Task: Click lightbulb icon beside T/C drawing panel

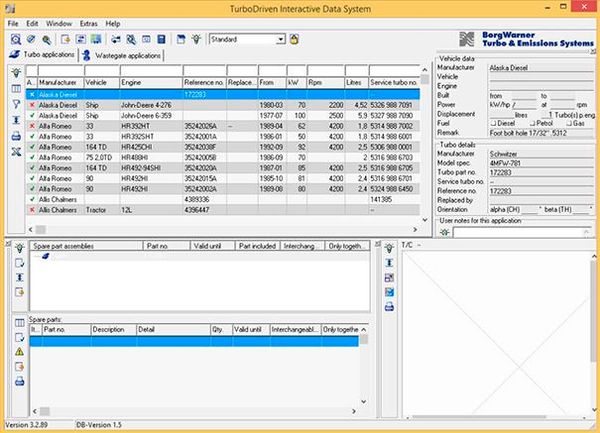Action: 389,248
